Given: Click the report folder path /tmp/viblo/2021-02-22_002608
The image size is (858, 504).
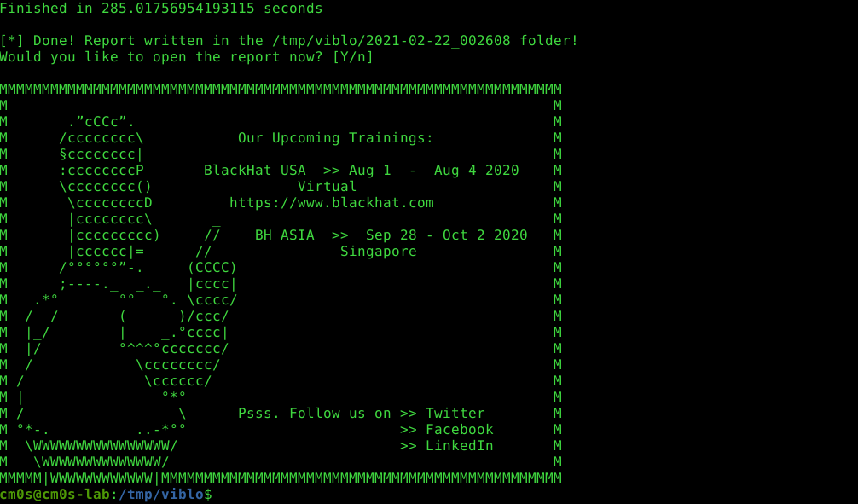Looking at the screenshot, I should [391, 40].
